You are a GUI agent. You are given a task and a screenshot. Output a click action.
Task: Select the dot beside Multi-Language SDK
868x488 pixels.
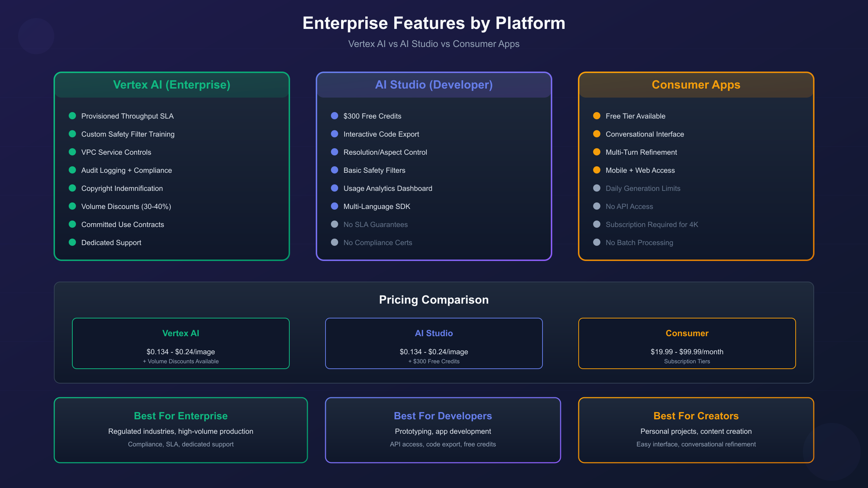click(334, 206)
